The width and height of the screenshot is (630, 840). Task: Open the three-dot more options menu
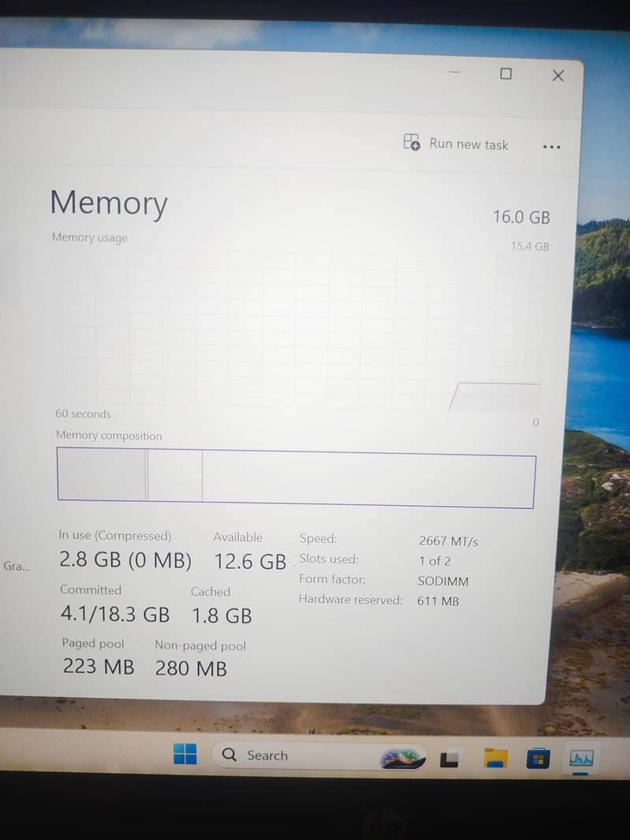(x=551, y=147)
